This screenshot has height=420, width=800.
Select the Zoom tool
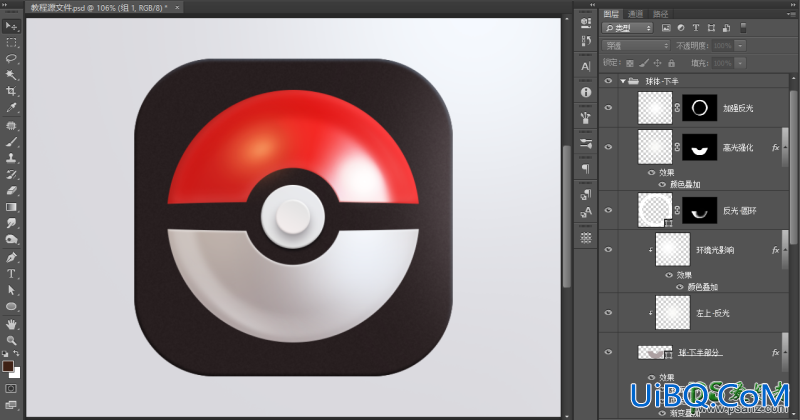[x=11, y=340]
